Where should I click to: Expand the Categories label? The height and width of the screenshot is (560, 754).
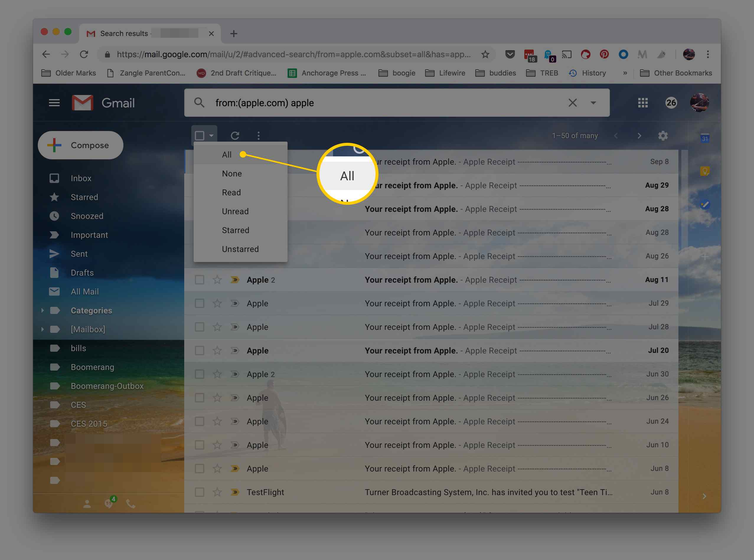(x=43, y=310)
